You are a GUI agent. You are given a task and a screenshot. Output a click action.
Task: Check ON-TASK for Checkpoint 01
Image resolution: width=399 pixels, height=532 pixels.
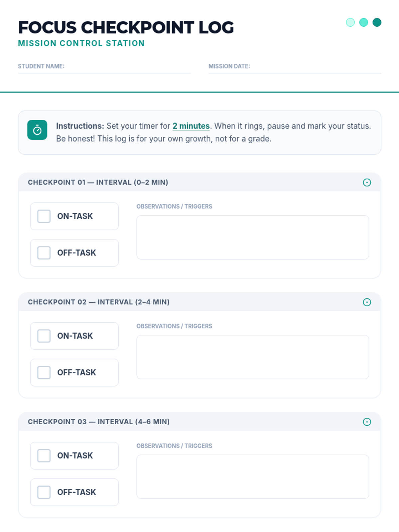point(44,216)
